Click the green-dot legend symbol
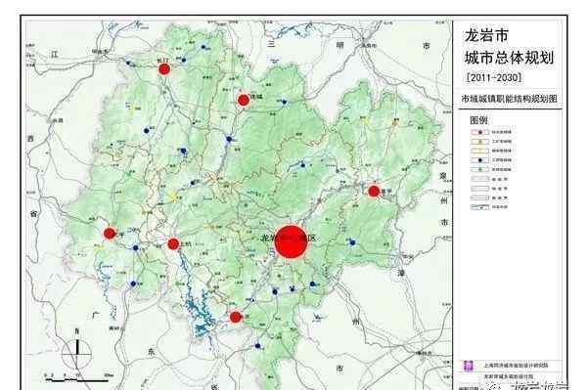 point(480,169)
